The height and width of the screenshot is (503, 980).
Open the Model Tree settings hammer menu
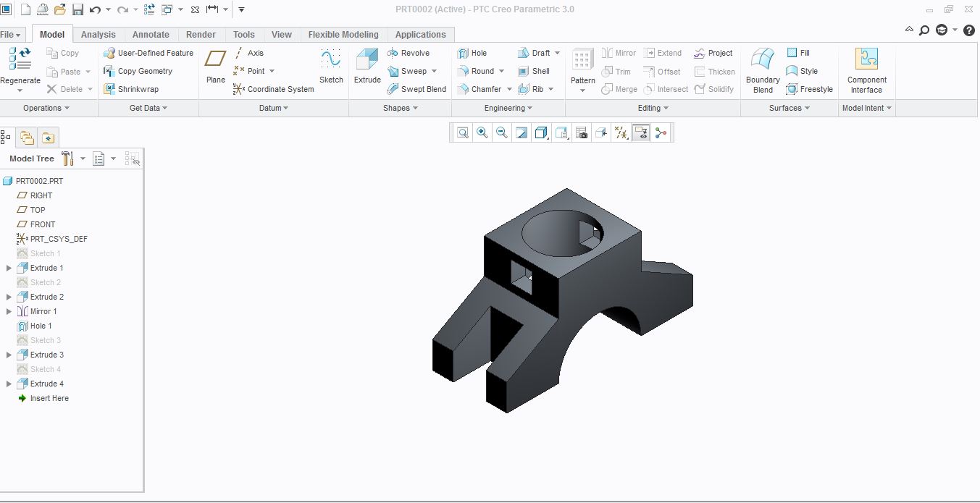pos(73,158)
